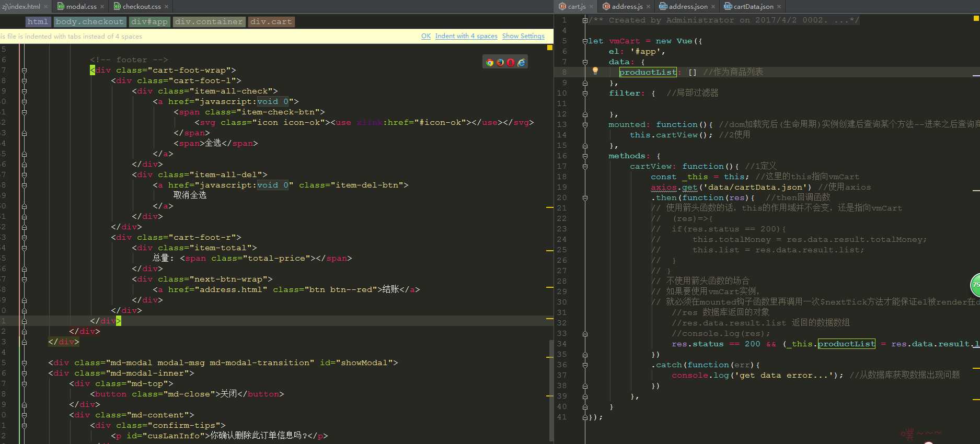Close the cart.js tab
Image resolution: width=980 pixels, height=444 pixels.
tap(591, 6)
